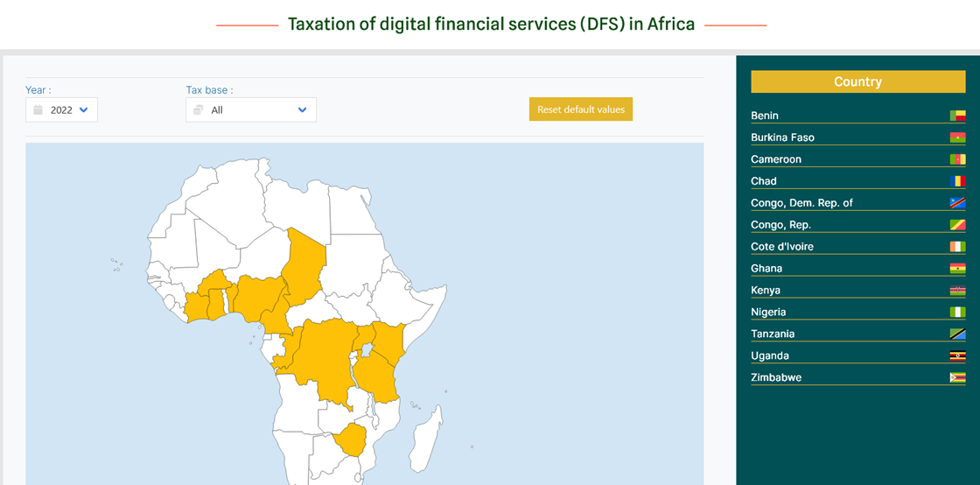
Task: Click the Uganda flag icon
Action: pos(957,355)
